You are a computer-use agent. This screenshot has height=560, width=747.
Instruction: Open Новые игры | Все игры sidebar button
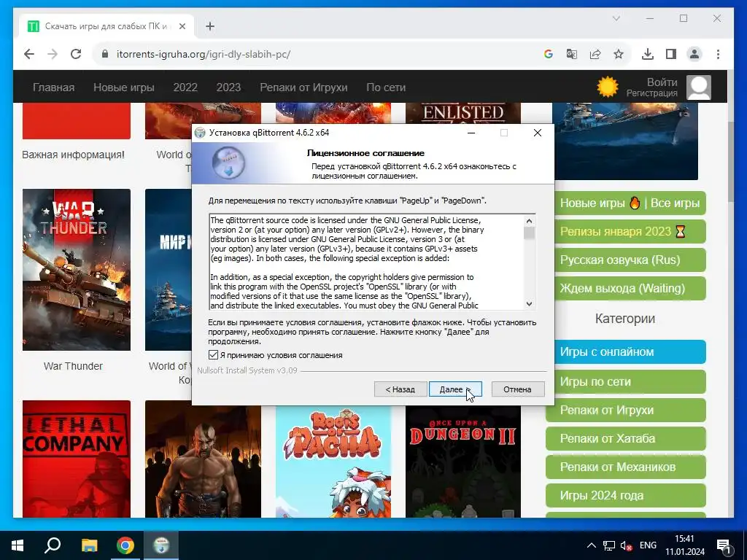pyautogui.click(x=630, y=203)
